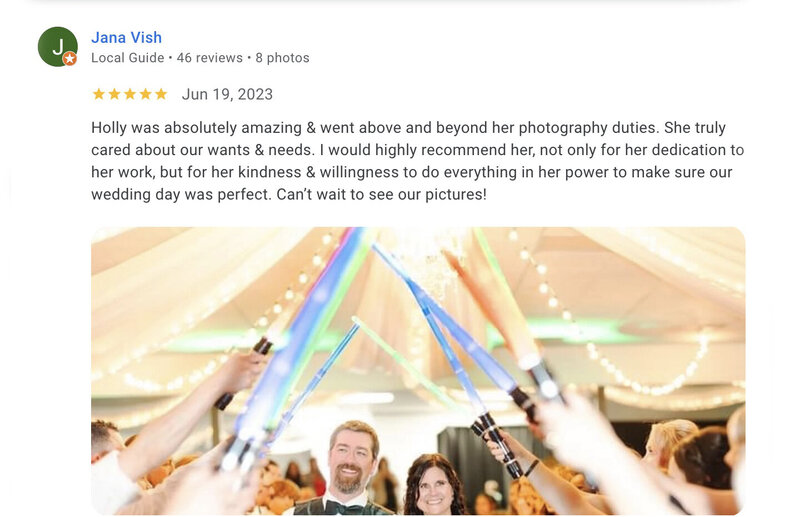Click the Jun 19, 2023 review date
The width and height of the screenshot is (800, 517).
[227, 94]
